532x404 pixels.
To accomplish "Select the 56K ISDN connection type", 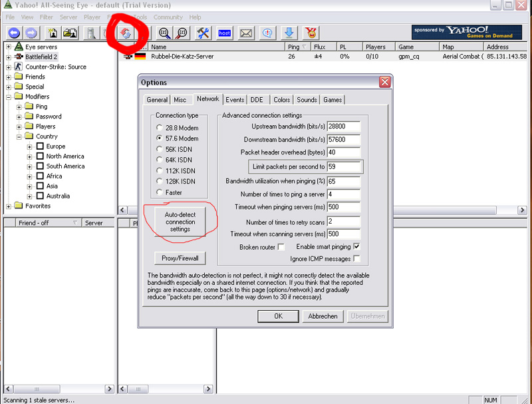I will pyautogui.click(x=159, y=149).
